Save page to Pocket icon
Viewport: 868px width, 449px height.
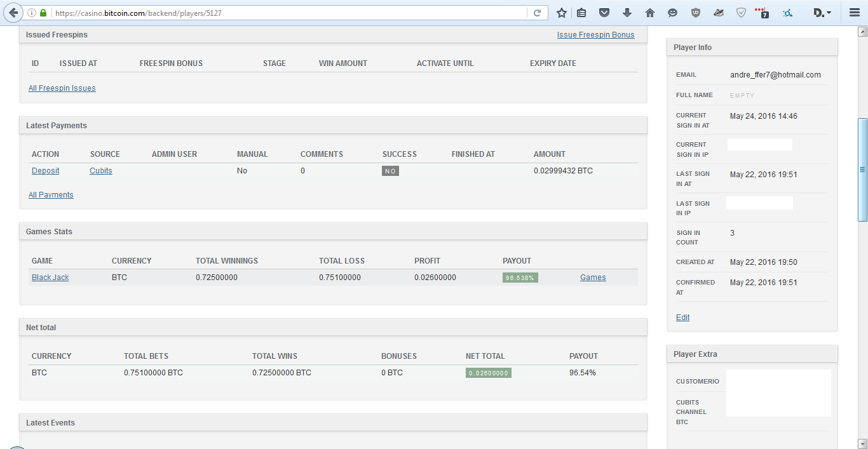605,13
